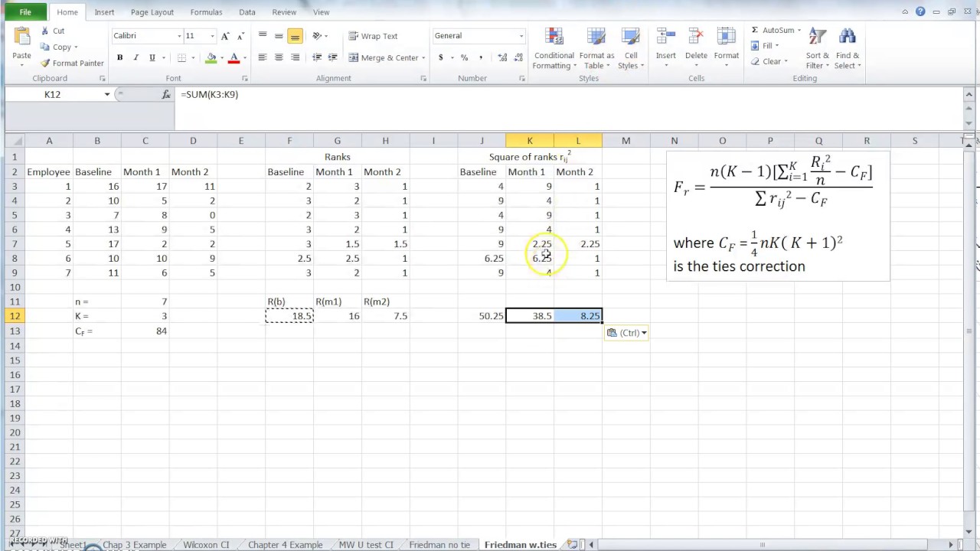Click Decrease Indent icon
Screen dimensions: 980x551
316,58
